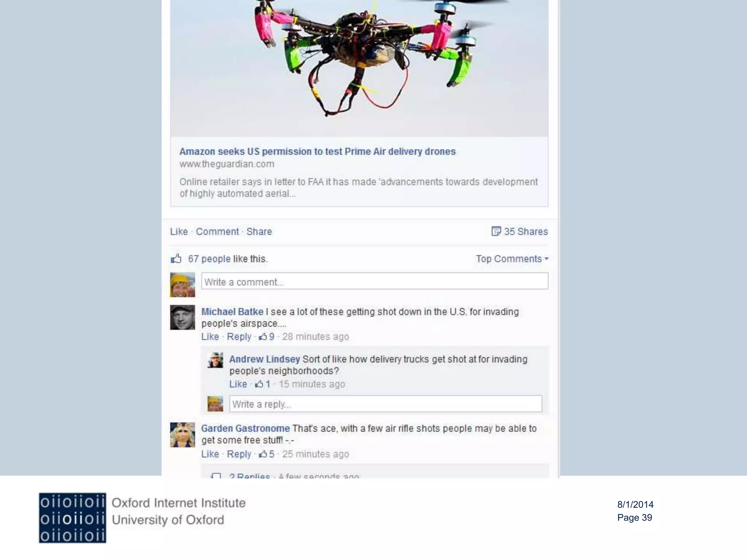This screenshot has height=560, width=747.
Task: View the 67 people who liked this
Action: (x=209, y=259)
